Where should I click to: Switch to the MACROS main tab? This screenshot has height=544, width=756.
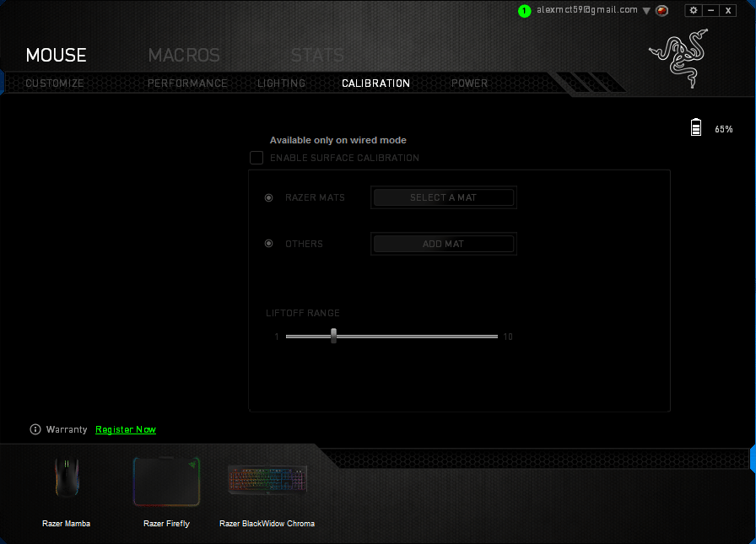point(184,56)
